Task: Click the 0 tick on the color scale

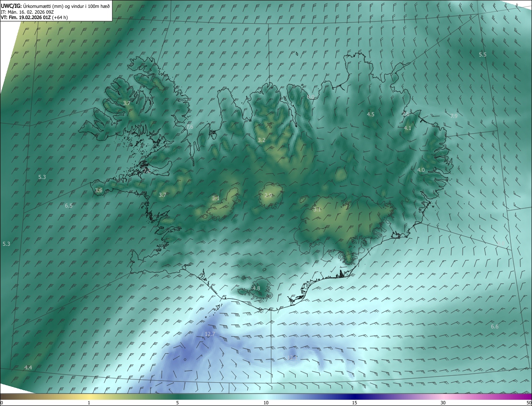Action: 2,403
